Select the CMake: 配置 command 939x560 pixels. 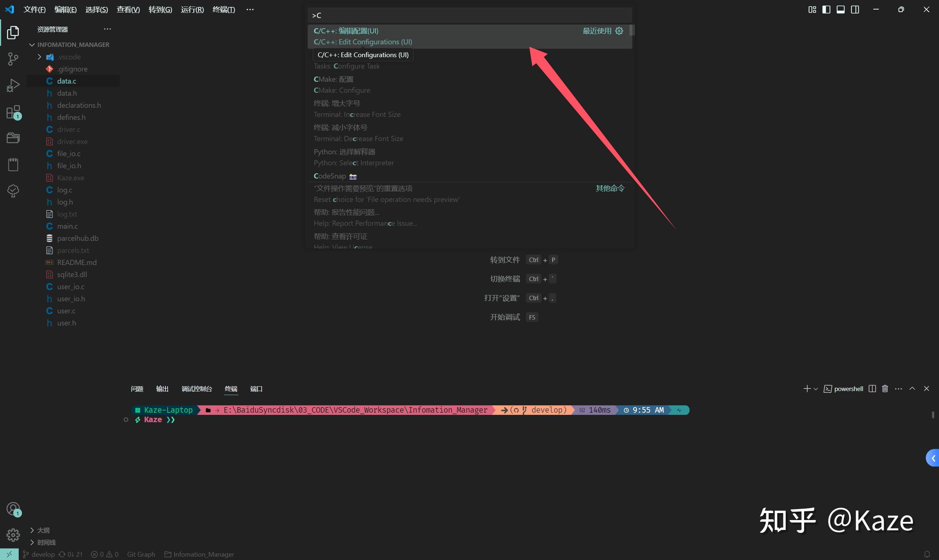click(x=334, y=79)
